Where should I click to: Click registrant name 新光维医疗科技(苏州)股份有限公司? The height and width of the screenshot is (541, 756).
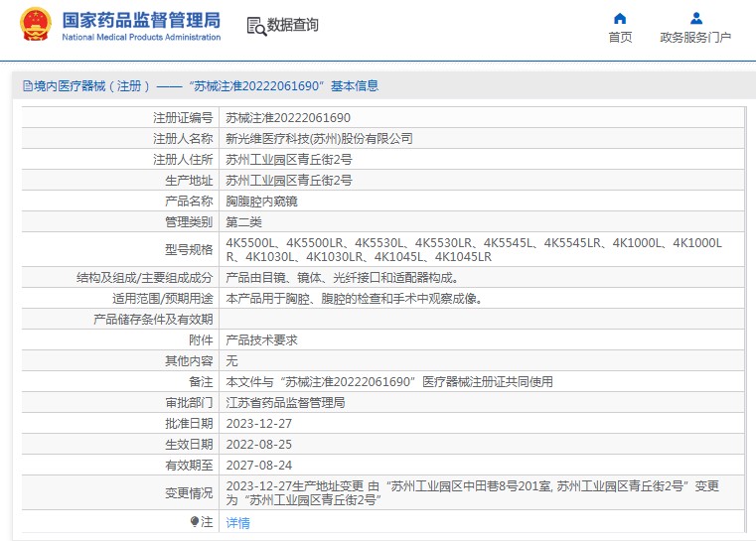[319, 139]
